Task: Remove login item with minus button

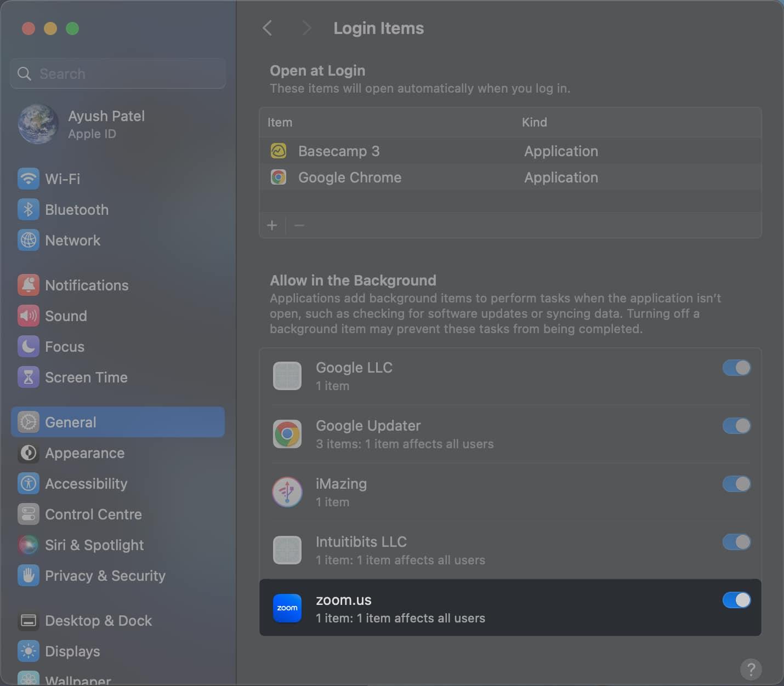Action: (x=299, y=225)
